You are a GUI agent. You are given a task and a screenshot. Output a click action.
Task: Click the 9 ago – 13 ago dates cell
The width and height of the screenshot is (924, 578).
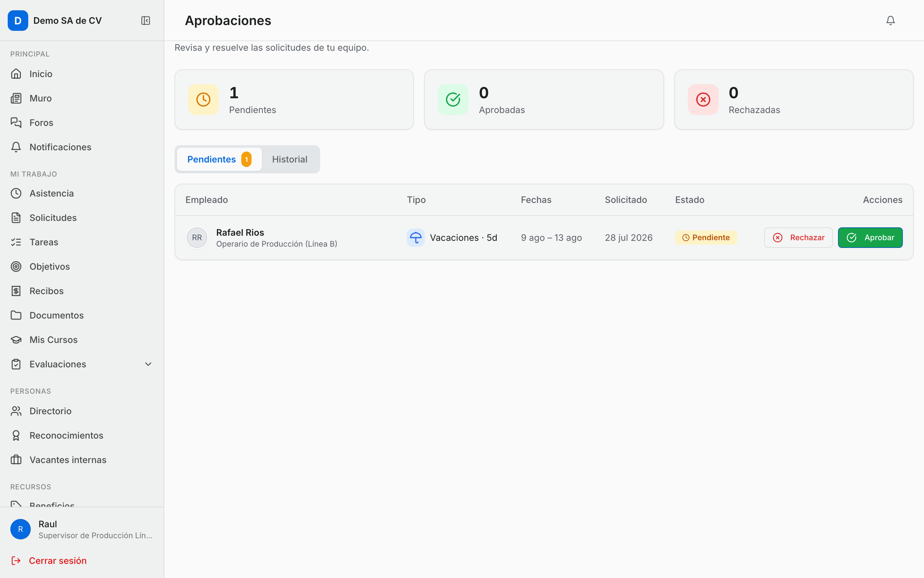(x=551, y=238)
